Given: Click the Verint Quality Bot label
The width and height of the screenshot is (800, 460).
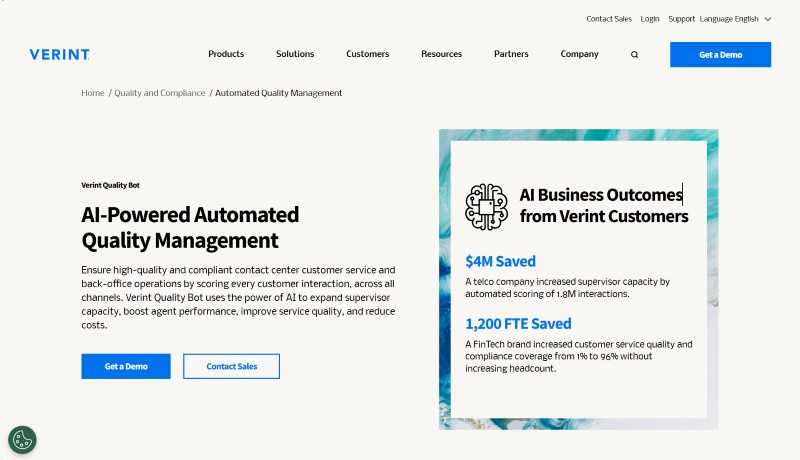Looking at the screenshot, I should pyautogui.click(x=111, y=185).
